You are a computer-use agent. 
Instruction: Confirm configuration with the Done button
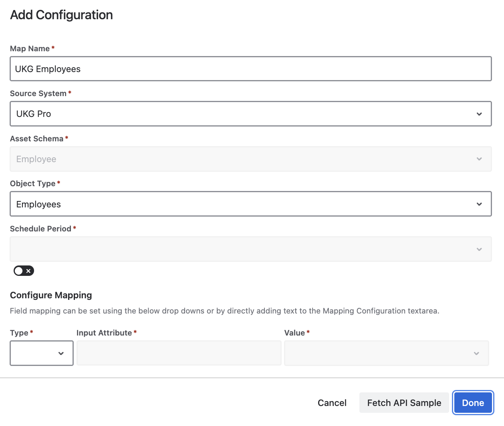[473, 403]
